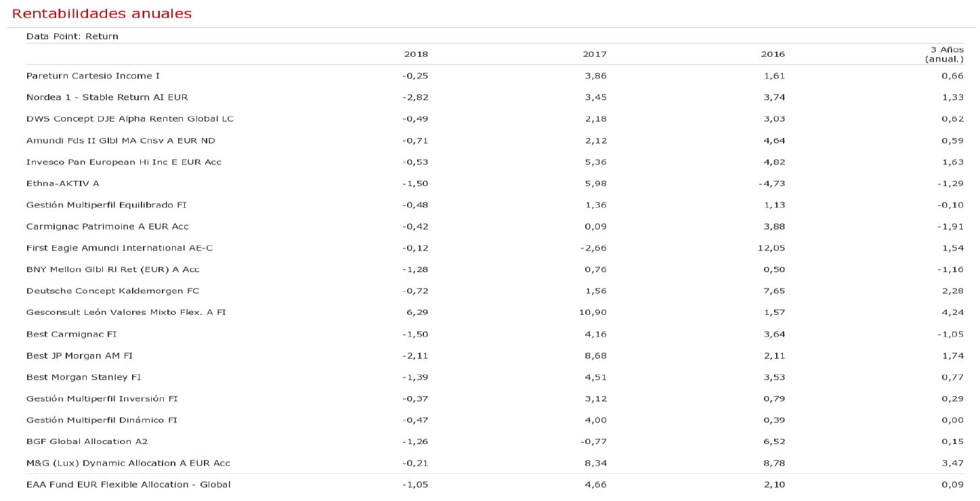Select Carmignac Patrimoine A EUR Acc

(108, 226)
